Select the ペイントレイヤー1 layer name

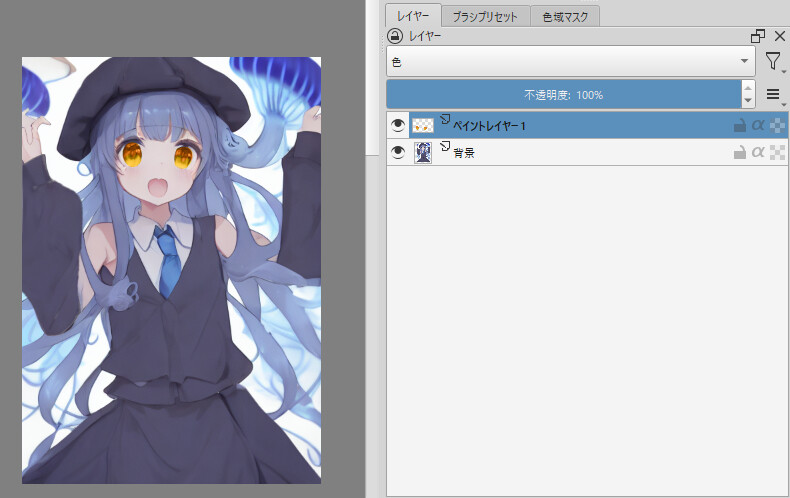489,126
